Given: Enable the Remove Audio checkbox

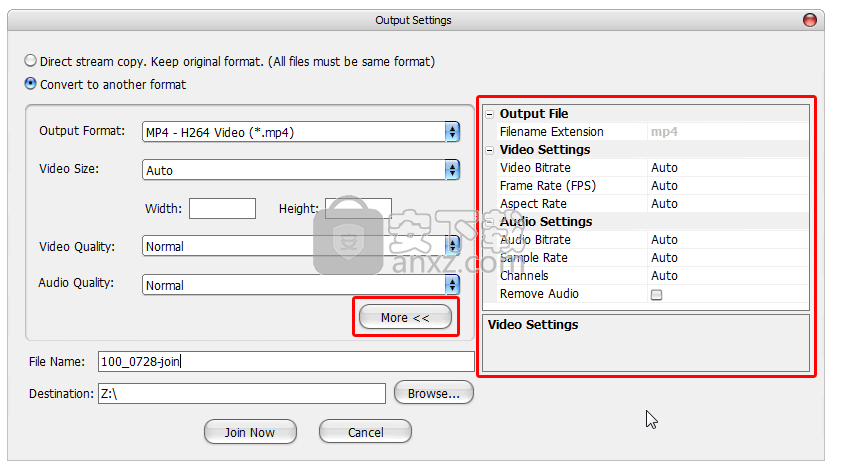Looking at the screenshot, I should [656, 295].
